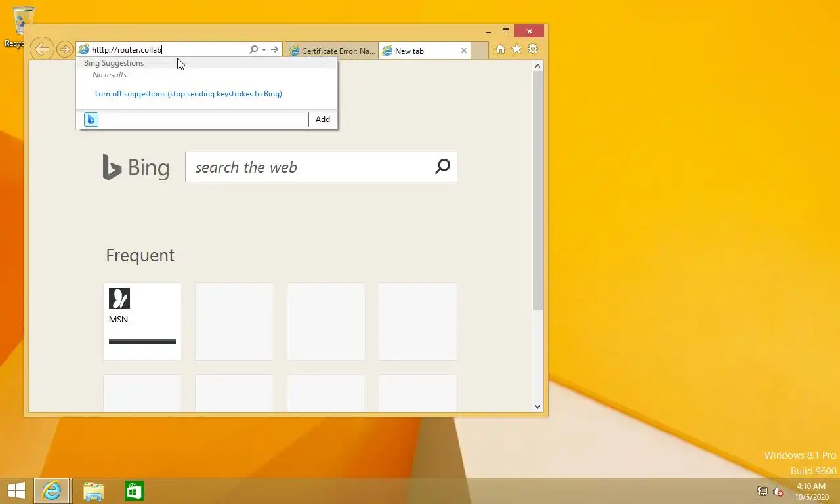Minimize the Internet Explorer window
Screen dimensions: 840x504
(x=488, y=31)
